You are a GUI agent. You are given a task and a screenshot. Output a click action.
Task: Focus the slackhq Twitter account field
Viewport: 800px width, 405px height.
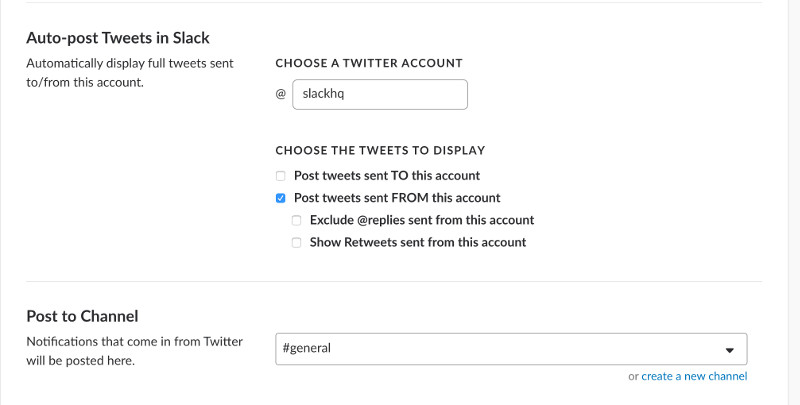[x=380, y=94]
